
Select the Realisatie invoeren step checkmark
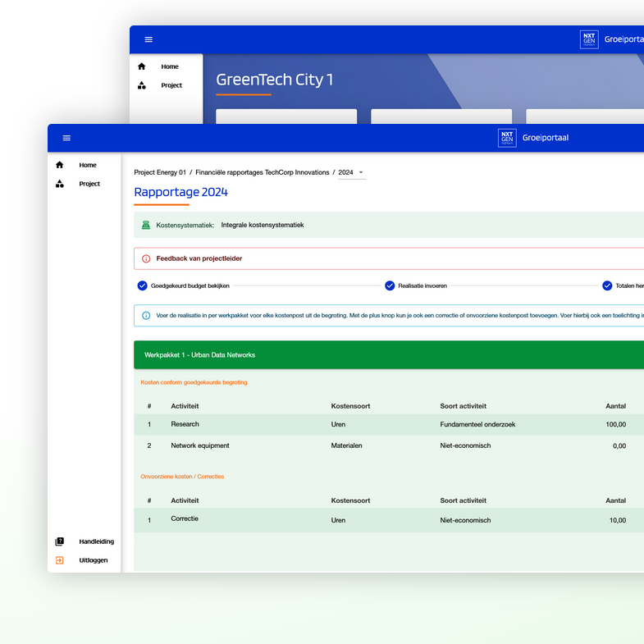[x=390, y=285]
